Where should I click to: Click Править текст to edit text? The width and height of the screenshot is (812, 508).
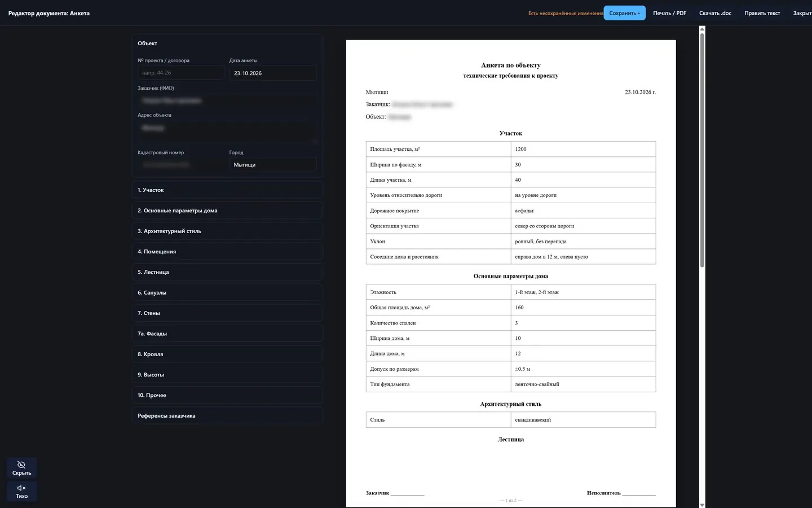762,13
